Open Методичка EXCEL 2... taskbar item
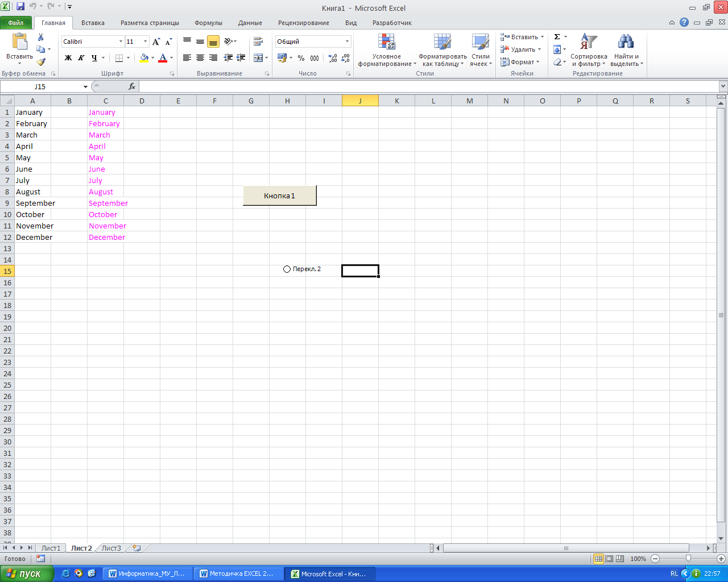The image size is (728, 582). click(x=238, y=573)
